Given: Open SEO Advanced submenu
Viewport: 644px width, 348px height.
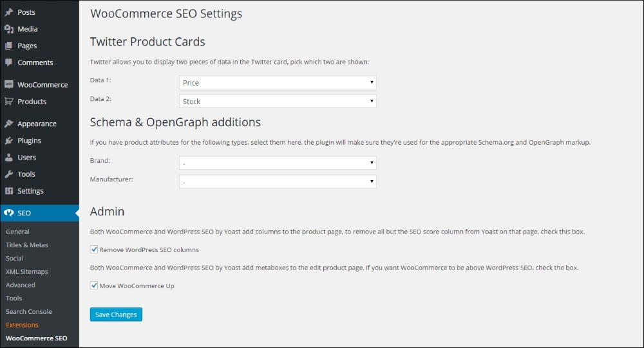Looking at the screenshot, I should point(21,285).
